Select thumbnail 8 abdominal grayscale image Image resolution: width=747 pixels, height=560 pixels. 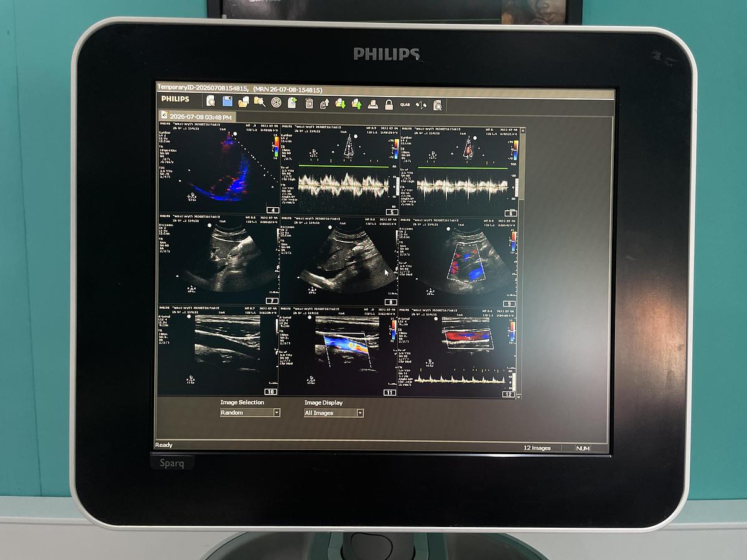339,261
